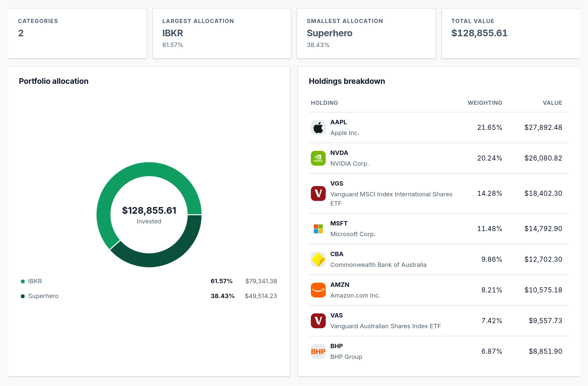Click the IBKR legend label
588x386 pixels.
tap(35, 281)
